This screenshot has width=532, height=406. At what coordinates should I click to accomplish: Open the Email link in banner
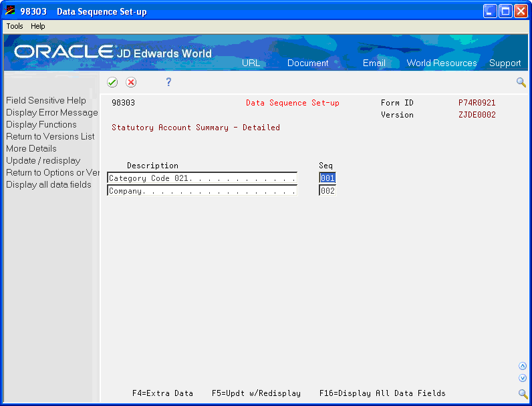pyautogui.click(x=374, y=63)
